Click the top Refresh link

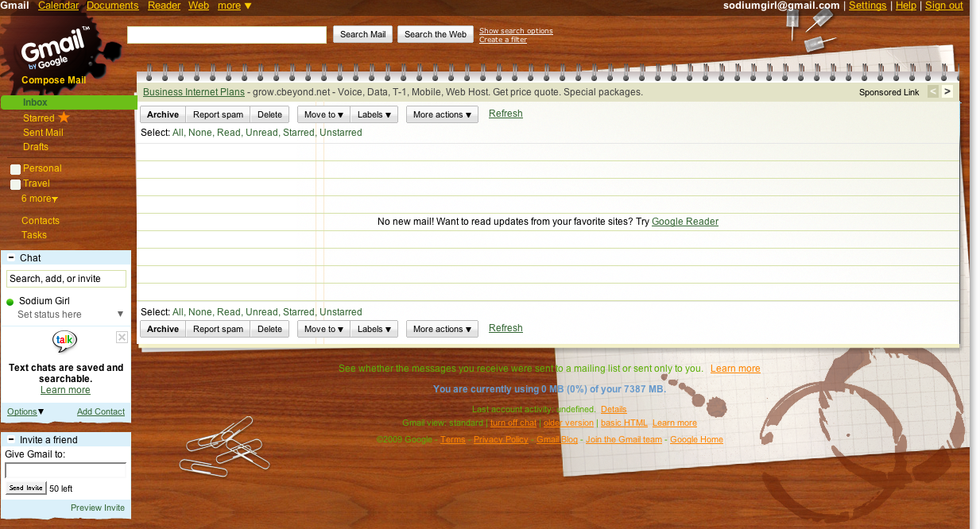505,114
